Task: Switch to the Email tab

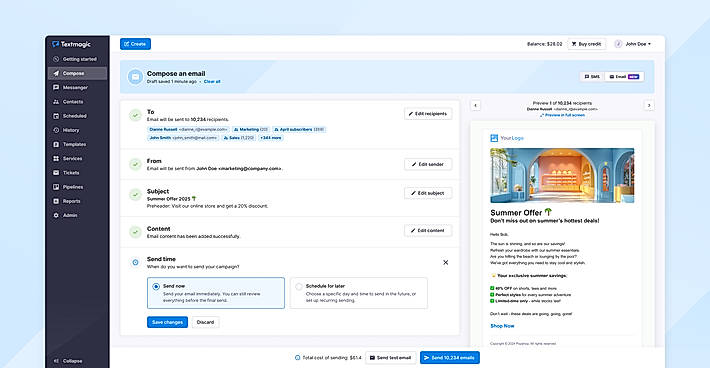Action: coord(624,77)
